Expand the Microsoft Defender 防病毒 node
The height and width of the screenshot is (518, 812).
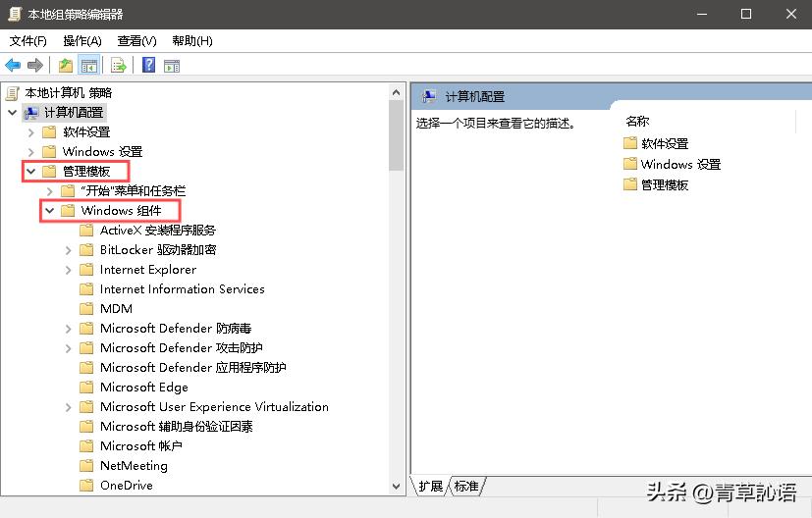click(x=69, y=329)
